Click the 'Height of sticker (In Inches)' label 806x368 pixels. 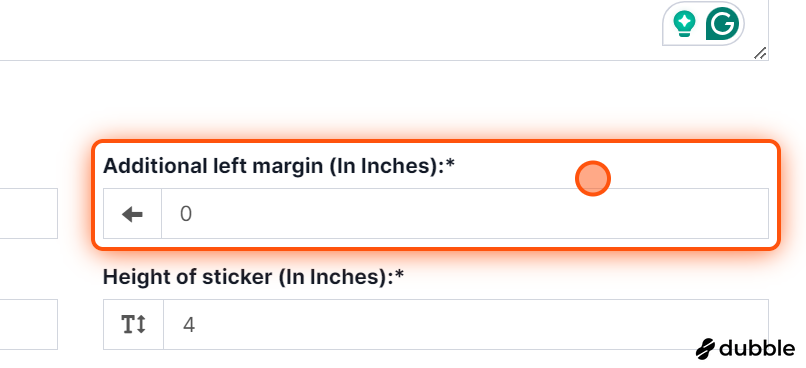coord(249,277)
